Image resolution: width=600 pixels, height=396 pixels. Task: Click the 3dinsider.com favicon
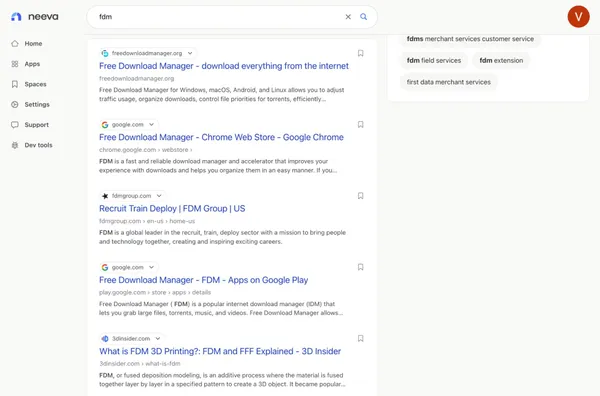[105, 338]
